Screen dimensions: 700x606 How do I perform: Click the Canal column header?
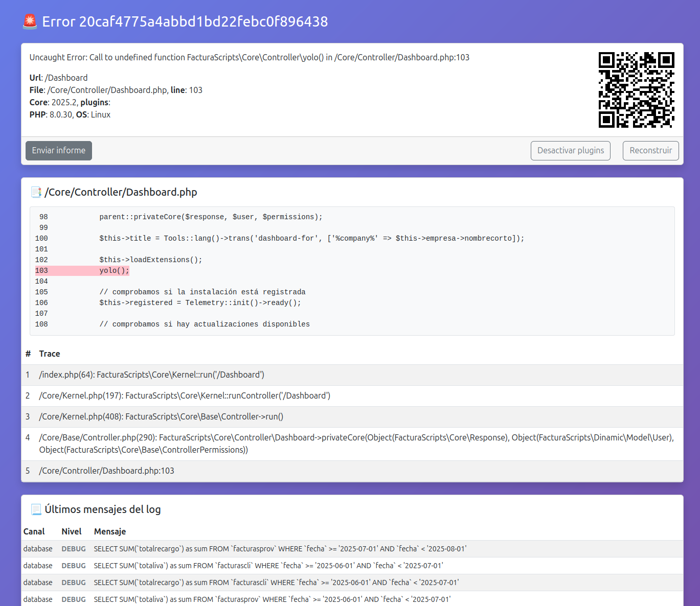point(34,532)
